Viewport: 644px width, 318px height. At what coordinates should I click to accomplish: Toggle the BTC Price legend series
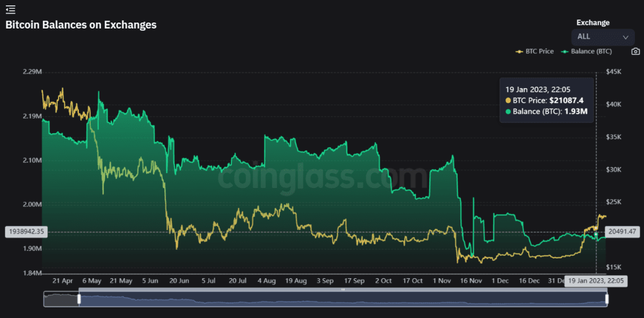[x=535, y=52]
